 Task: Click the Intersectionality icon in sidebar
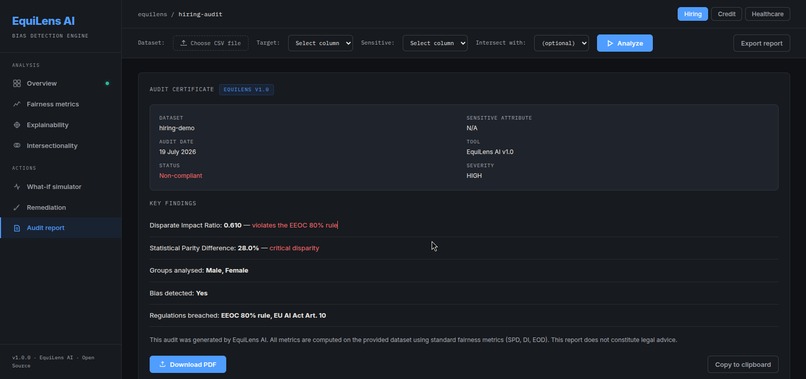point(17,146)
